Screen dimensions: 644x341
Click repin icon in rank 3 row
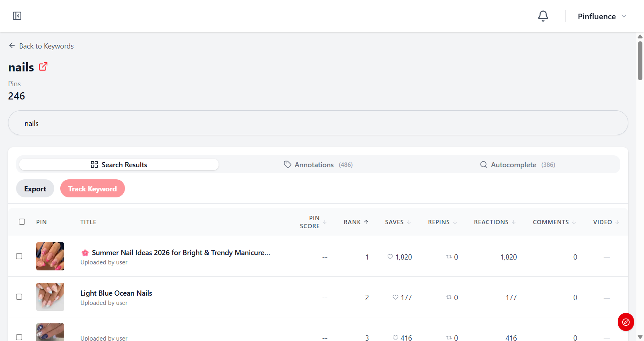[449, 338]
